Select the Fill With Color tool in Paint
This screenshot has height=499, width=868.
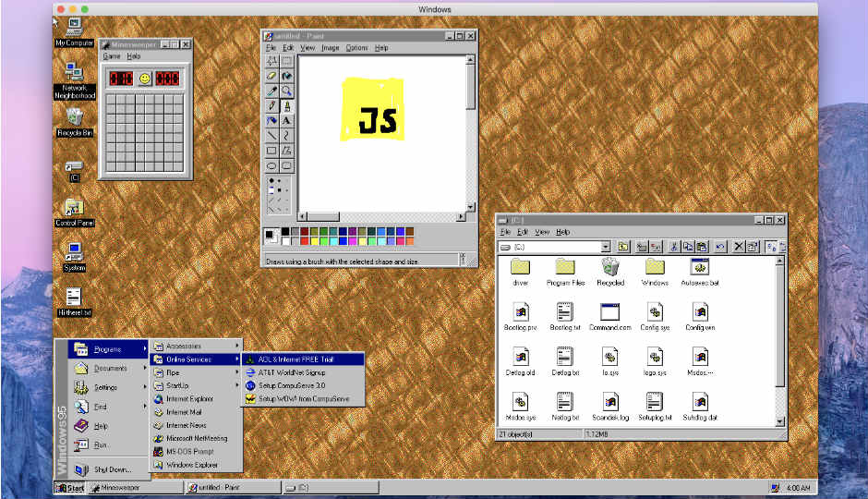tap(286, 76)
